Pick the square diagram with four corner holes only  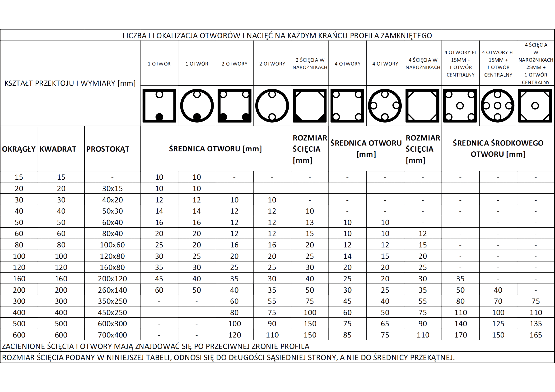347,105
